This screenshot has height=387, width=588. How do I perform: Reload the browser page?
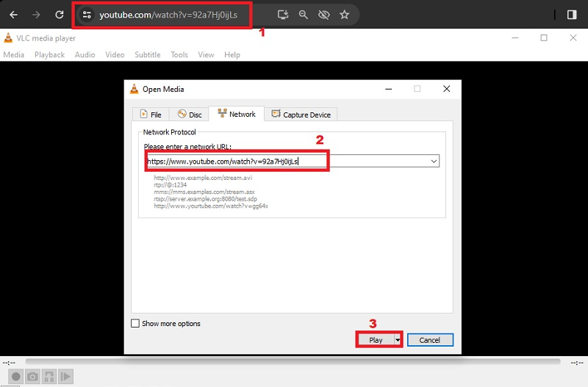coord(60,15)
